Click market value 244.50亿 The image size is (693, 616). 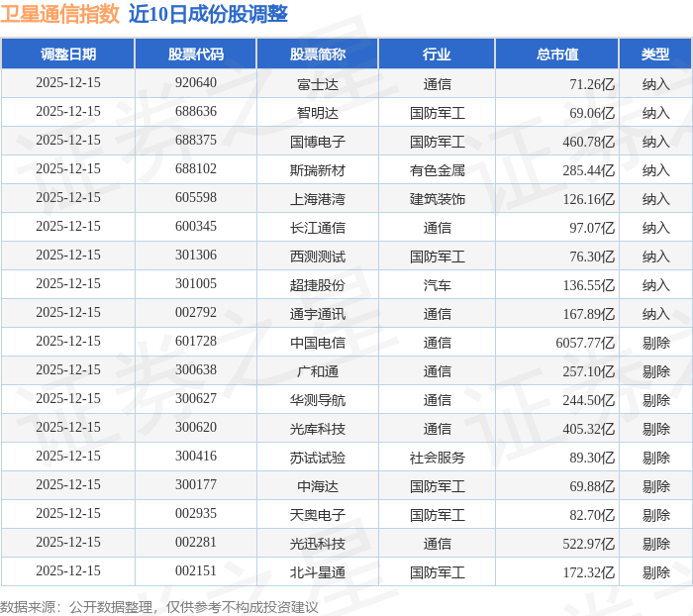coord(589,400)
